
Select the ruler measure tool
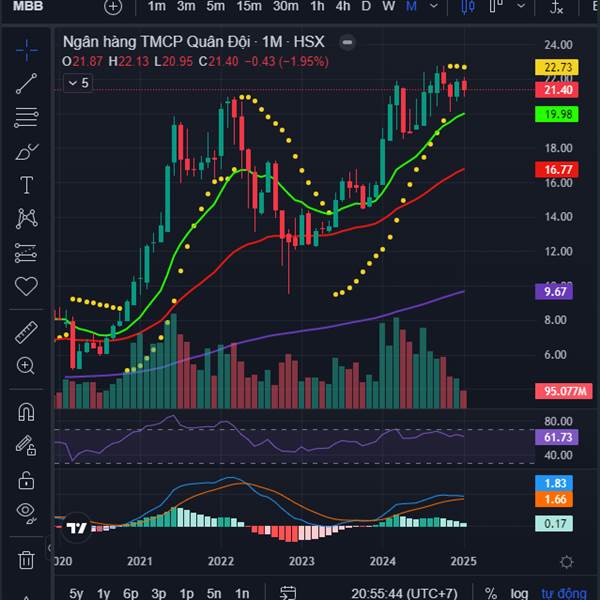(26, 332)
